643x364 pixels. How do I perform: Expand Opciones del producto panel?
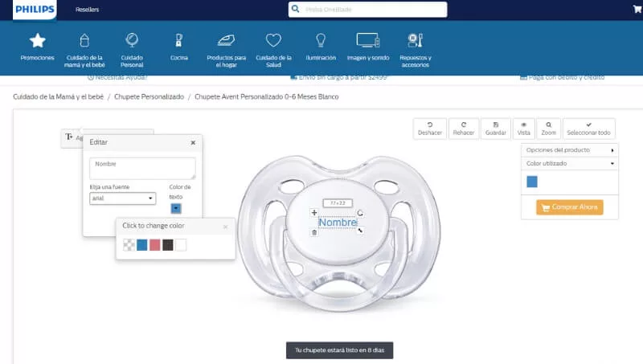click(x=568, y=150)
